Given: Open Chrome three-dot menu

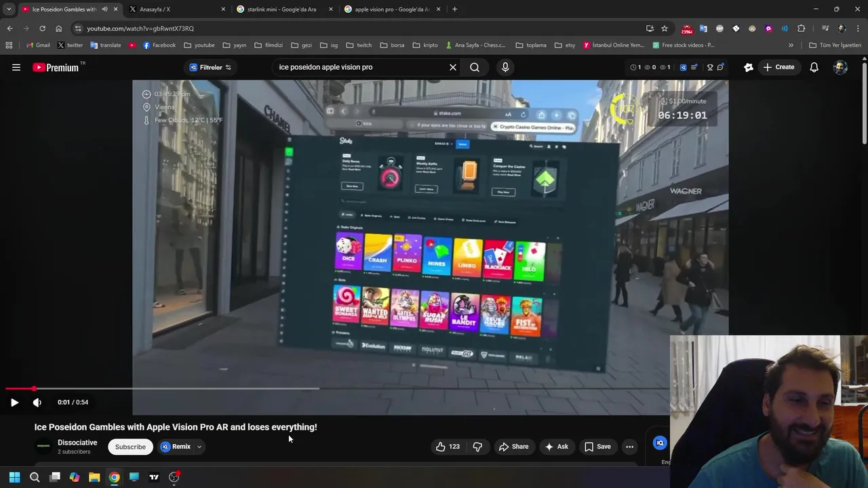Looking at the screenshot, I should pos(858,28).
